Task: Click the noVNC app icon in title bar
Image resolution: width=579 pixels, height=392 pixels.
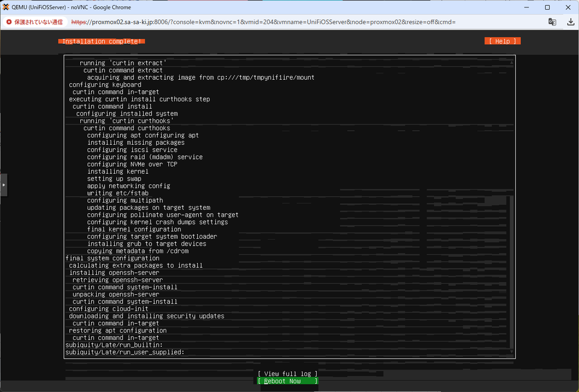Action: pos(6,7)
